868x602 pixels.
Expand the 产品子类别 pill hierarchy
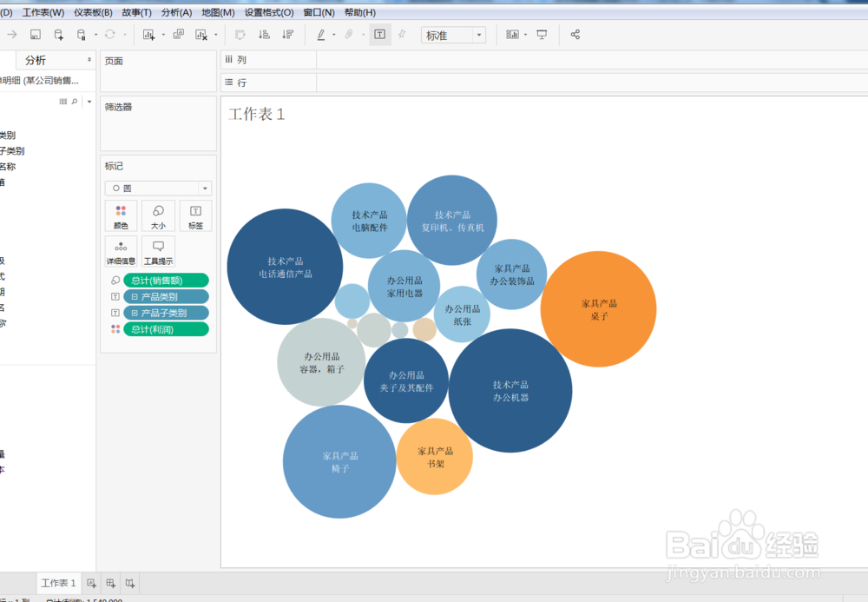coord(135,313)
